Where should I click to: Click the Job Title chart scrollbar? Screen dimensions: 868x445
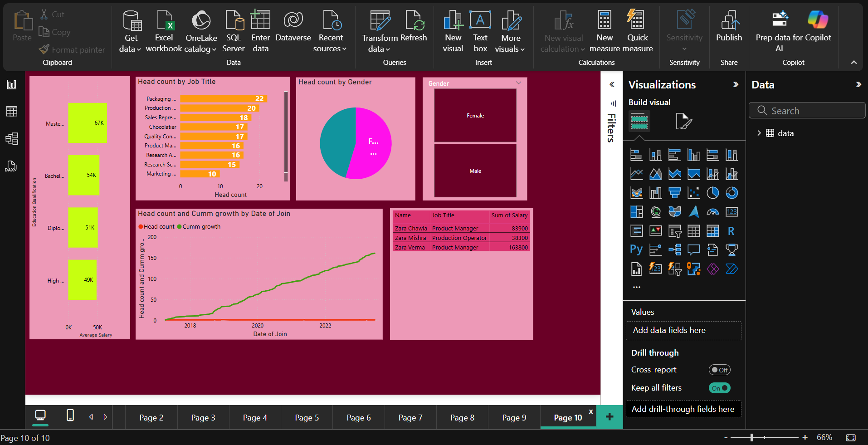pos(286,132)
